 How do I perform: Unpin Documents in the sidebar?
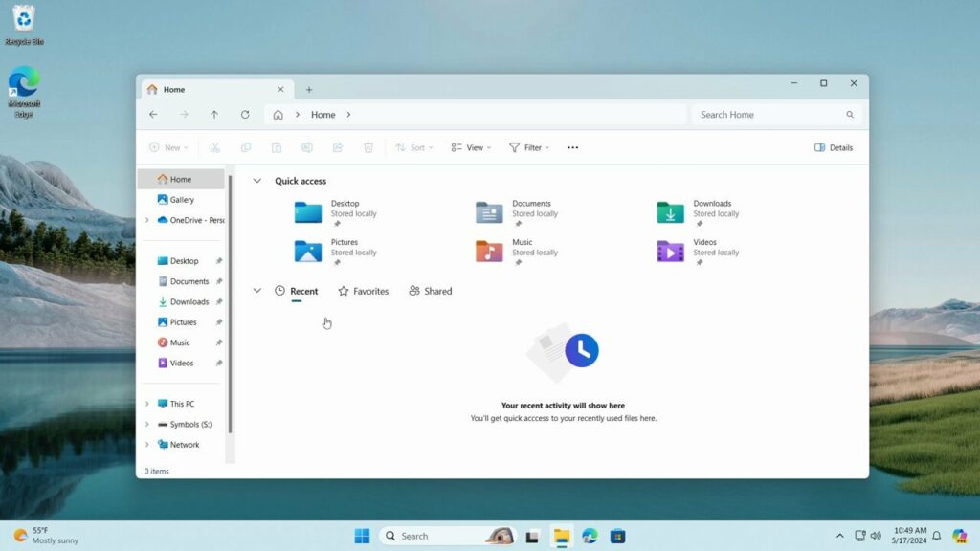click(x=219, y=282)
